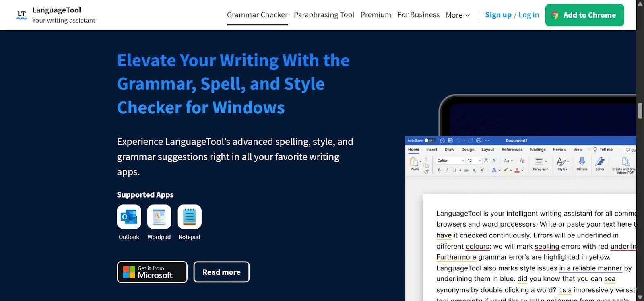644x301 pixels.
Task: Click the Outlook app icon
Action: [129, 216]
